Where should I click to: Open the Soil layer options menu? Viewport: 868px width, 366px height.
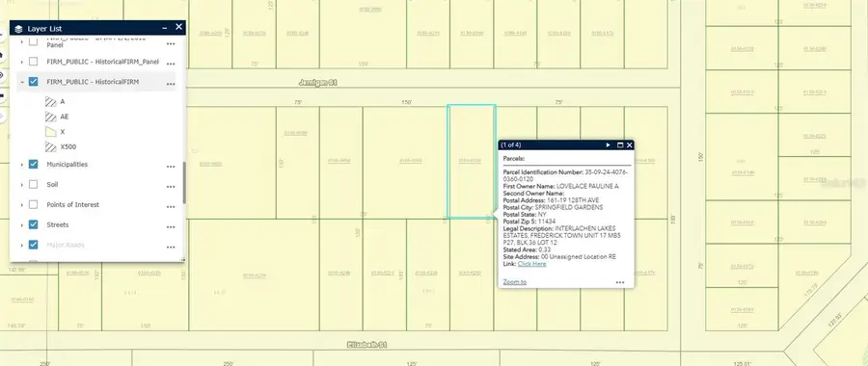(171, 186)
